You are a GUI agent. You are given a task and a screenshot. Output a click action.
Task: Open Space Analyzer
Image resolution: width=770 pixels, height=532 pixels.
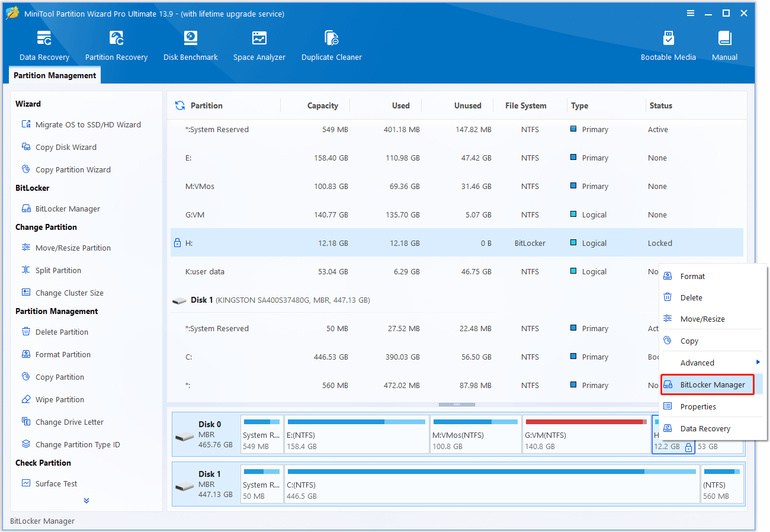coord(259,46)
